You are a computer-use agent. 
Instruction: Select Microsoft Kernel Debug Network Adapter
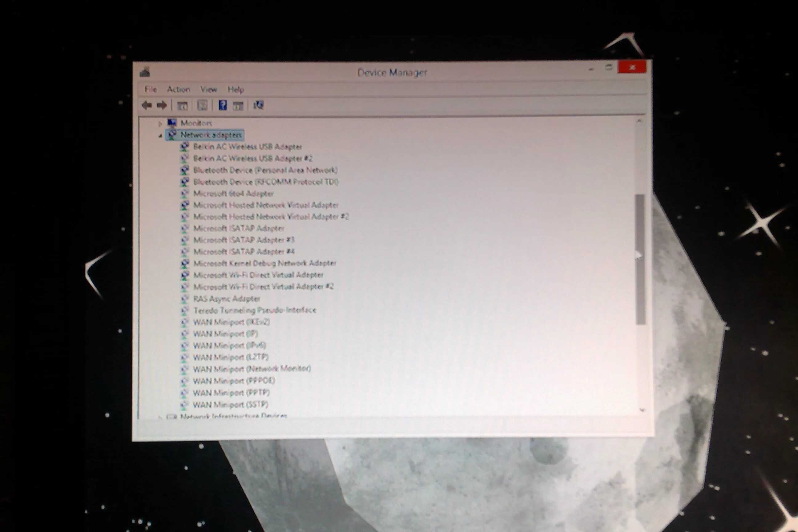pyautogui.click(x=264, y=263)
